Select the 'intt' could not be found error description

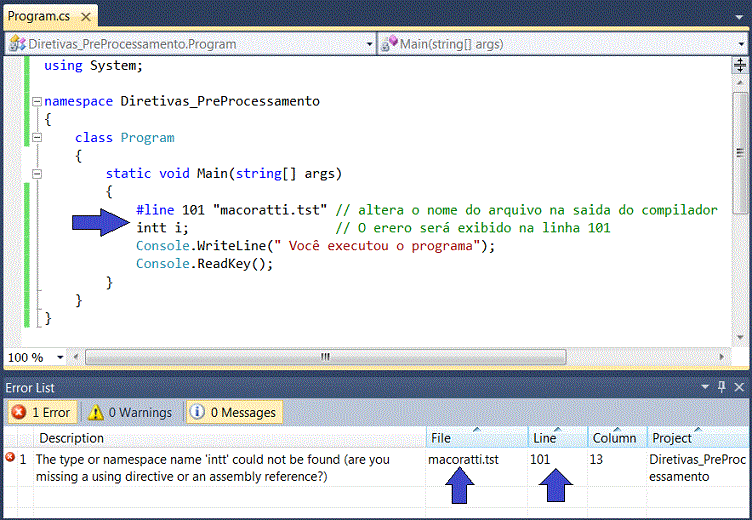pos(213,468)
